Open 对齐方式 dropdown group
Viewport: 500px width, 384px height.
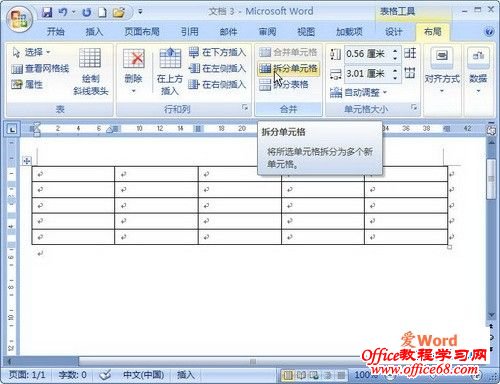[442, 71]
